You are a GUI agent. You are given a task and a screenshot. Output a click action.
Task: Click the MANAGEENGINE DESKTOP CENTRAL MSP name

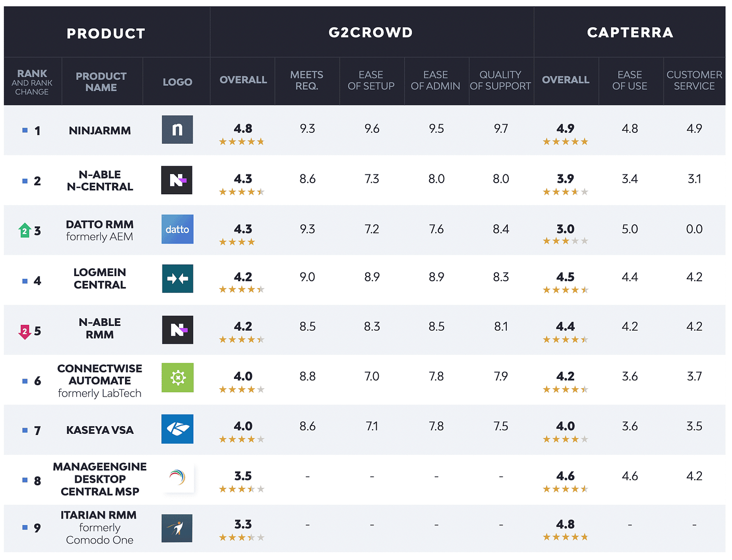100,479
